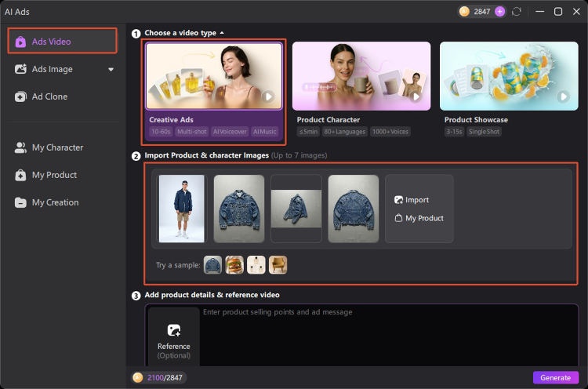588x389 pixels.
Task: Collapse the Choose a video type section
Action: click(x=222, y=33)
